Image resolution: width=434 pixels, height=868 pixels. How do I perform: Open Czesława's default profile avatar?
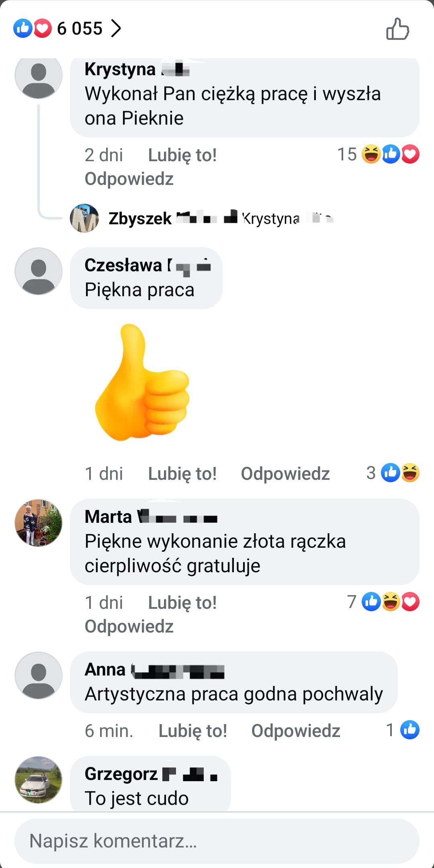point(39,271)
